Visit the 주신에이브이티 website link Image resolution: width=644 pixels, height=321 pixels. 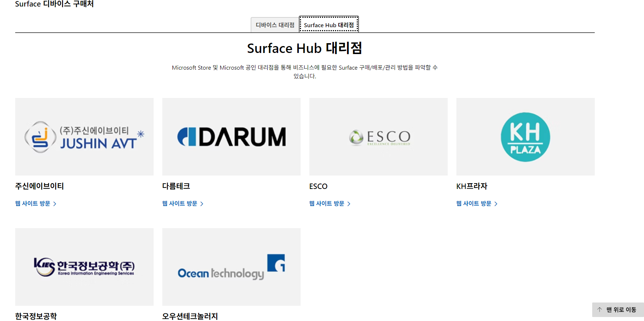pos(36,203)
